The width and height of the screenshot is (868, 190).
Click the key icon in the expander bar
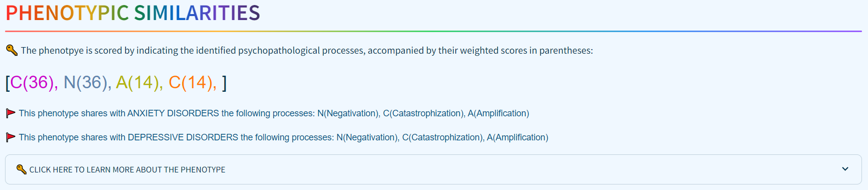(21, 169)
